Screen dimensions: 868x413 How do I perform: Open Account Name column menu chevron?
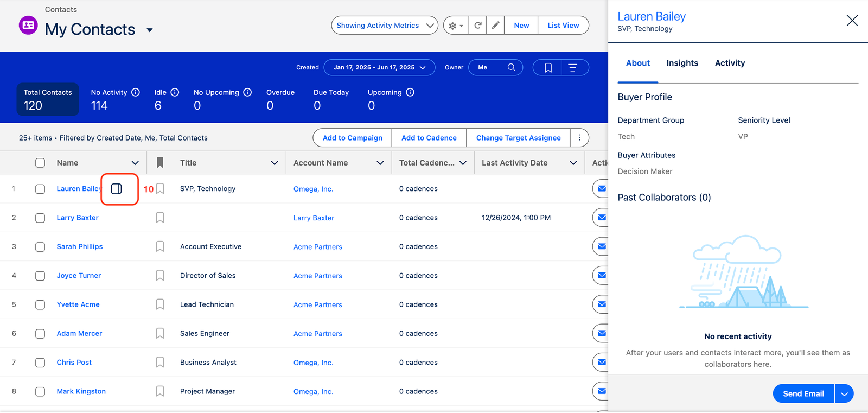click(380, 163)
